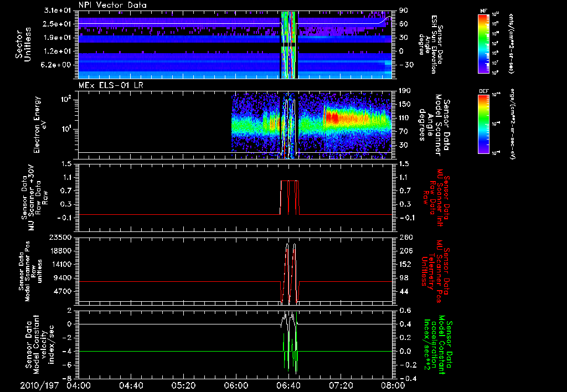Click the 23500 scanner position tick label
The image size is (567, 392).
[x=61, y=238]
